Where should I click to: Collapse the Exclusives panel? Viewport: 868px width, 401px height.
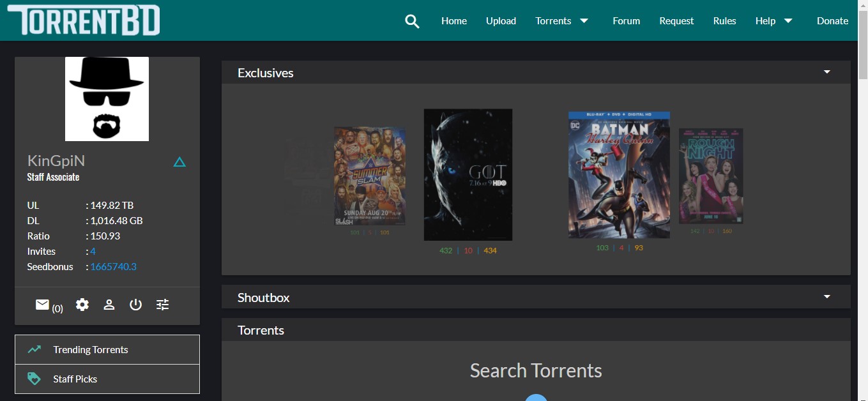[x=826, y=72]
